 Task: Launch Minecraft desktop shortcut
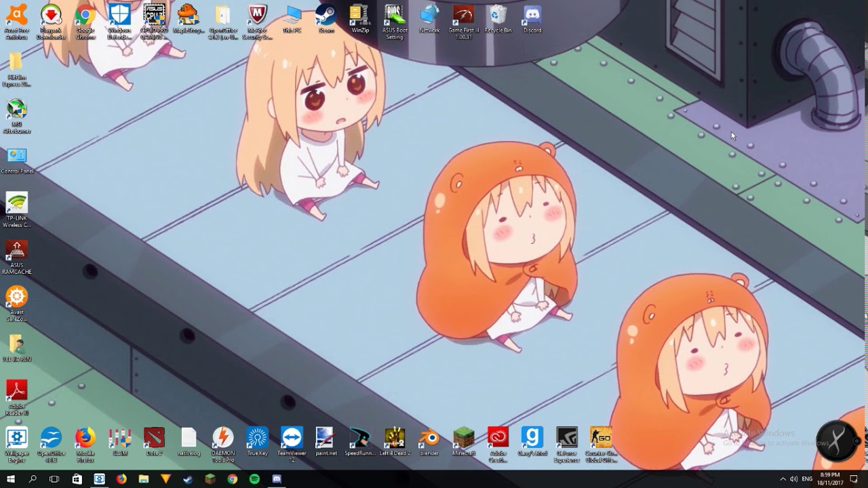coord(464,442)
